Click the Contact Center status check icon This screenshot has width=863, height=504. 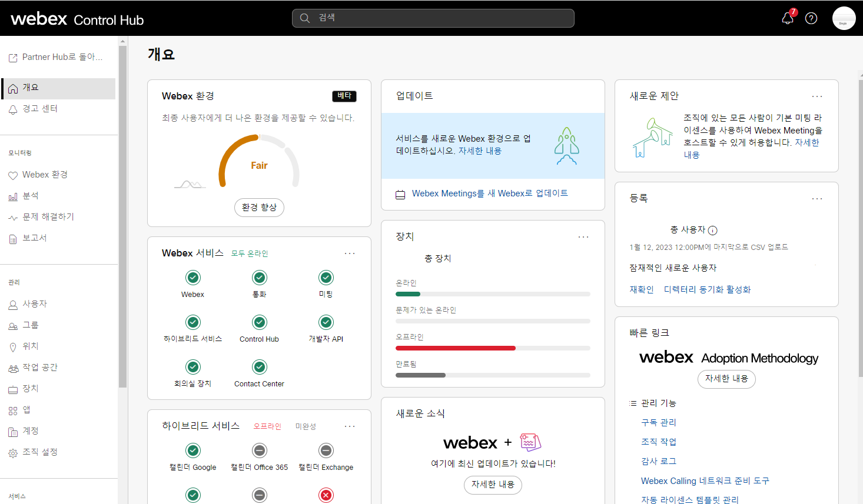260,367
